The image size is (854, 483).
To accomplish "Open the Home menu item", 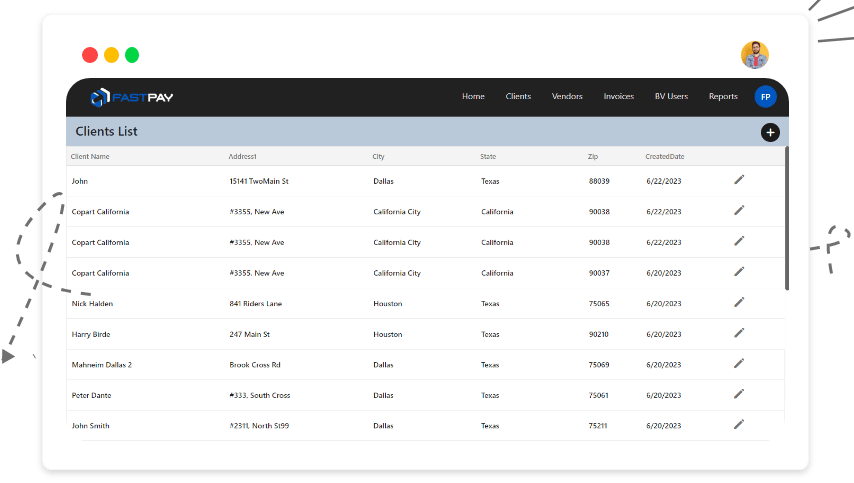I will pos(473,97).
